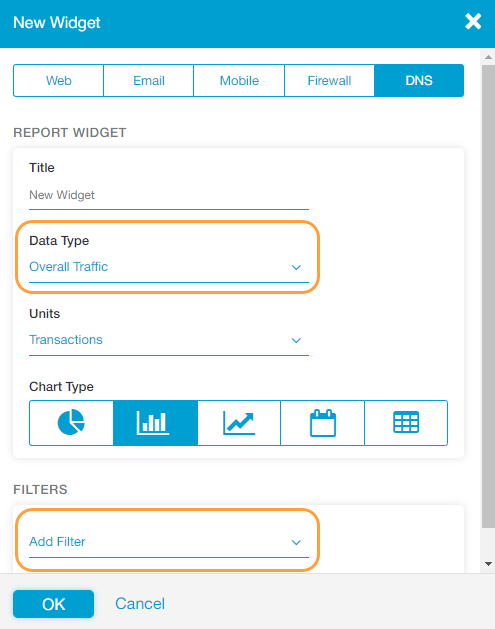This screenshot has width=495, height=629.
Task: Choose the line chart type icon
Action: click(239, 422)
